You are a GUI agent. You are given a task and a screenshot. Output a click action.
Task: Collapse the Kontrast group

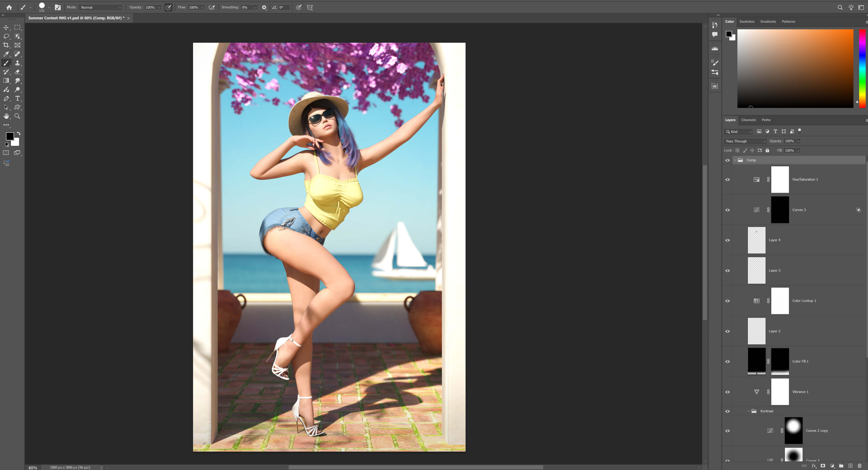click(x=749, y=411)
